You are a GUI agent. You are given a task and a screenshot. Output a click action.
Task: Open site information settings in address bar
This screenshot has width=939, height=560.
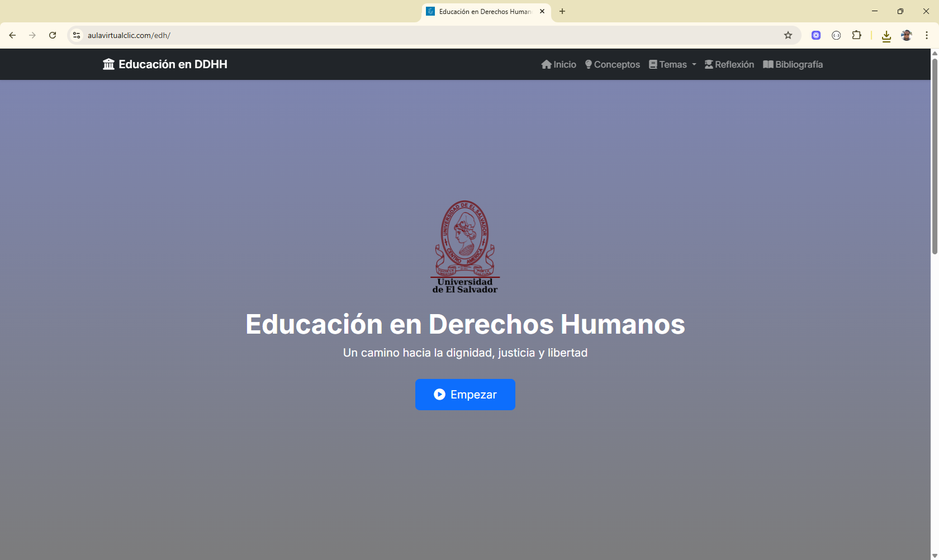(76, 35)
